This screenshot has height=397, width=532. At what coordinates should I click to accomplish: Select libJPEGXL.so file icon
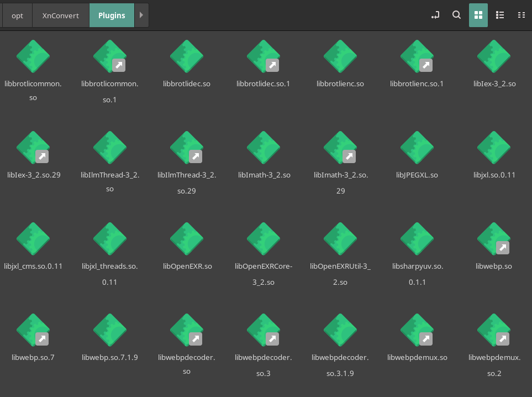tap(417, 148)
